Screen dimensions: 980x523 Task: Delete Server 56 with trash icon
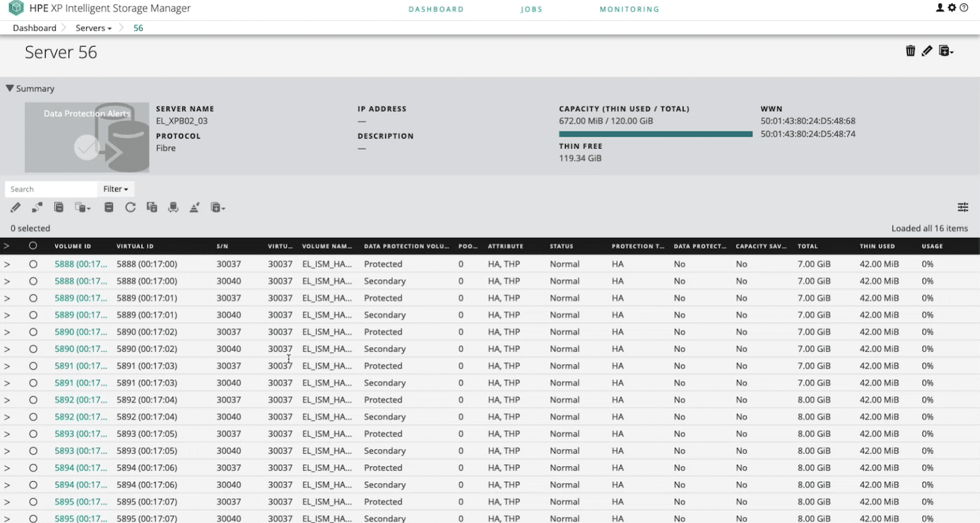tap(910, 51)
